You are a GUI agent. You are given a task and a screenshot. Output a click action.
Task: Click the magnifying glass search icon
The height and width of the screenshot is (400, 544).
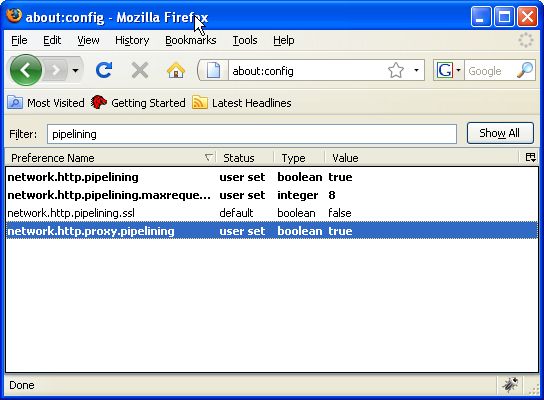pos(525,70)
